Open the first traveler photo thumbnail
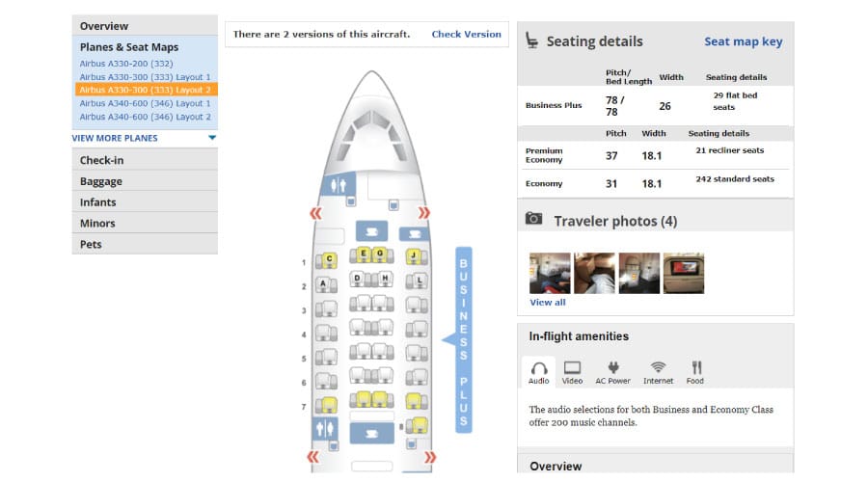 click(550, 273)
